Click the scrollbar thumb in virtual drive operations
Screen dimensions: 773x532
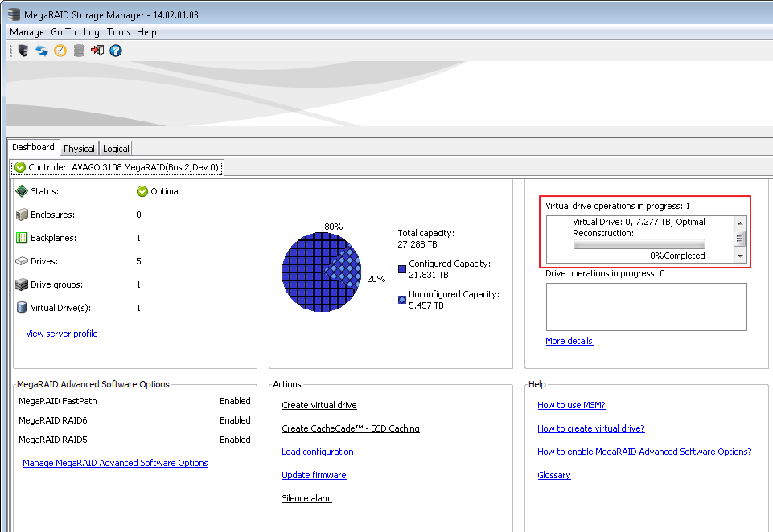(739, 239)
